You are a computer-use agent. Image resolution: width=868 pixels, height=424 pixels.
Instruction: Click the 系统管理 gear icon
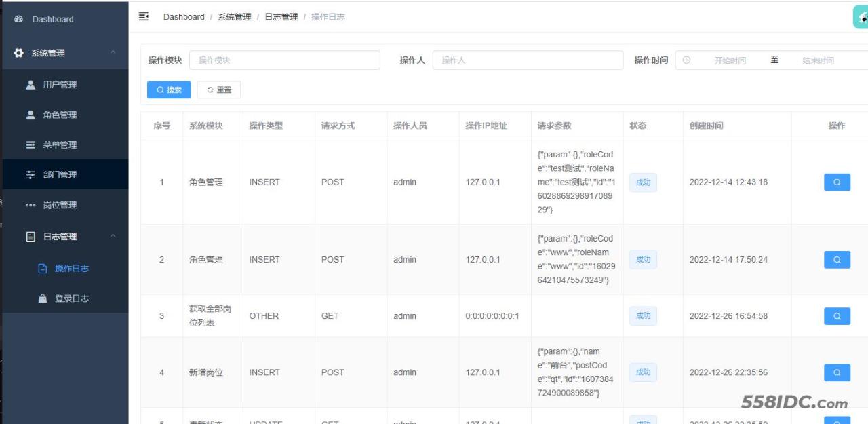click(18, 53)
